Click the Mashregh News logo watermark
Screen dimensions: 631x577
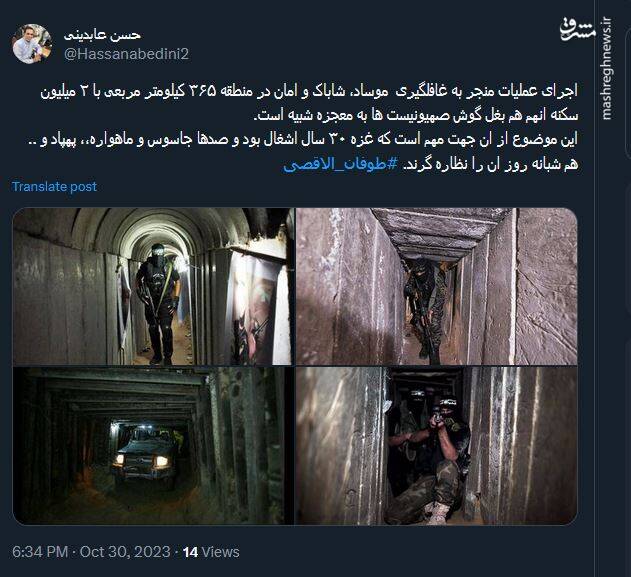[577, 30]
